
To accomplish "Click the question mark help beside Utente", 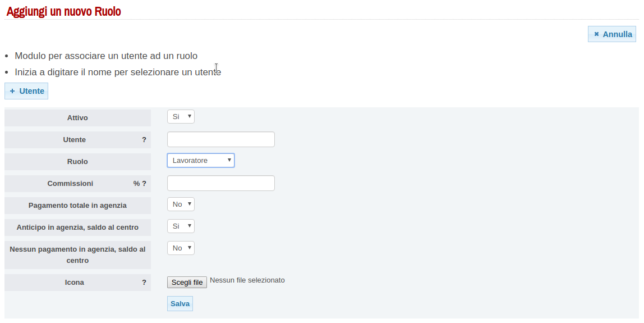I will 144,140.
